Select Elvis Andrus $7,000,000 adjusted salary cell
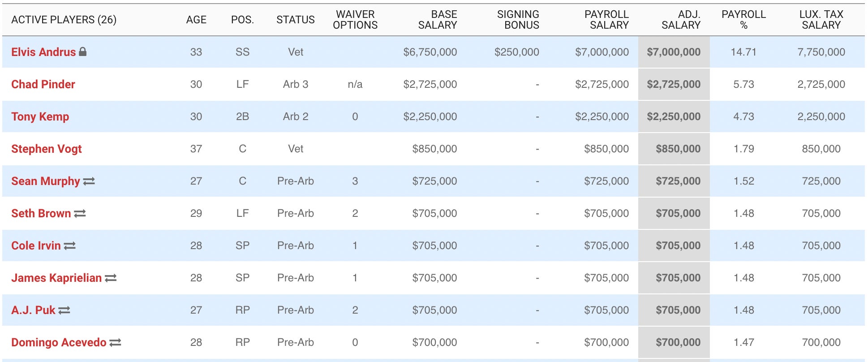Screen dimensions: 868x362 (674, 52)
